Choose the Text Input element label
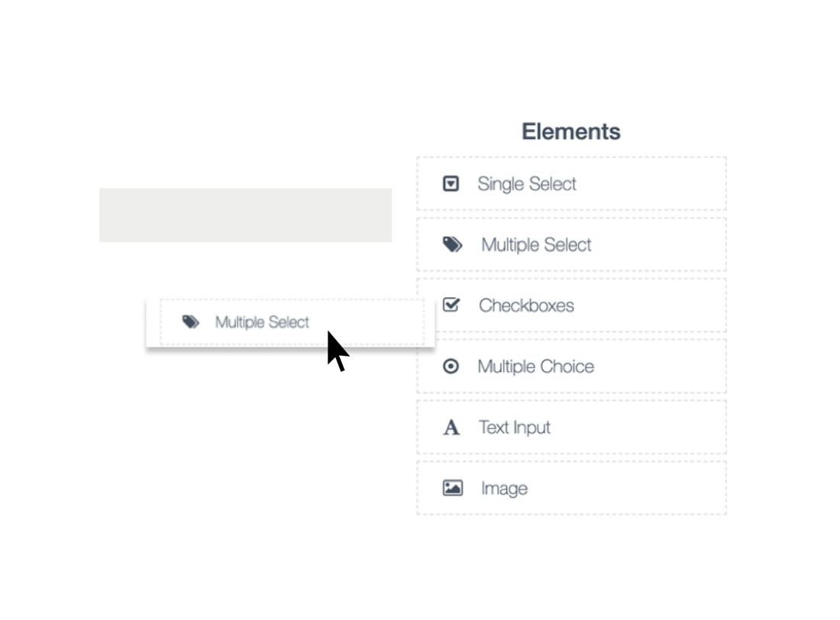Screen dimensions: 840x620 pyautogui.click(x=515, y=428)
